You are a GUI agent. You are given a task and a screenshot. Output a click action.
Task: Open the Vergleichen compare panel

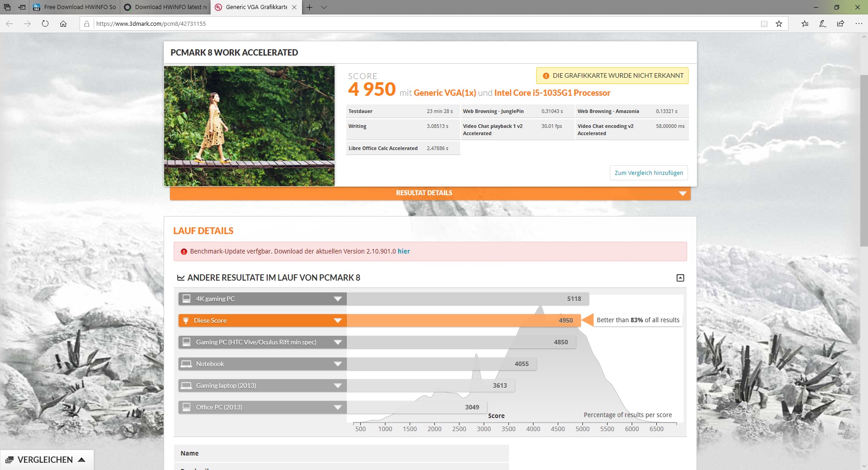pyautogui.click(x=47, y=460)
